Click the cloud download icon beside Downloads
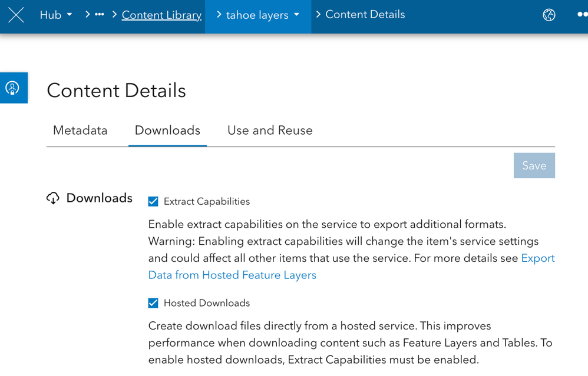This screenshot has height=376, width=588. pos(53,198)
